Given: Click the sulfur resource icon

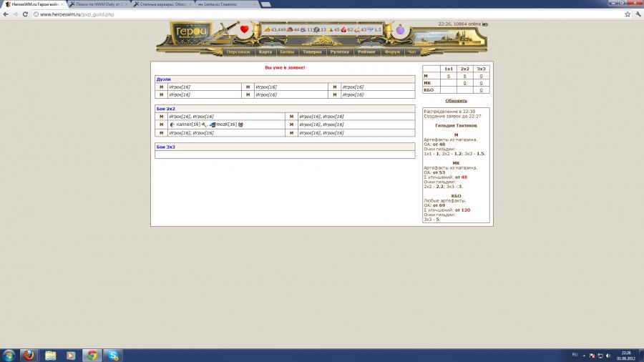Looking at the screenshot, I should (330, 29).
